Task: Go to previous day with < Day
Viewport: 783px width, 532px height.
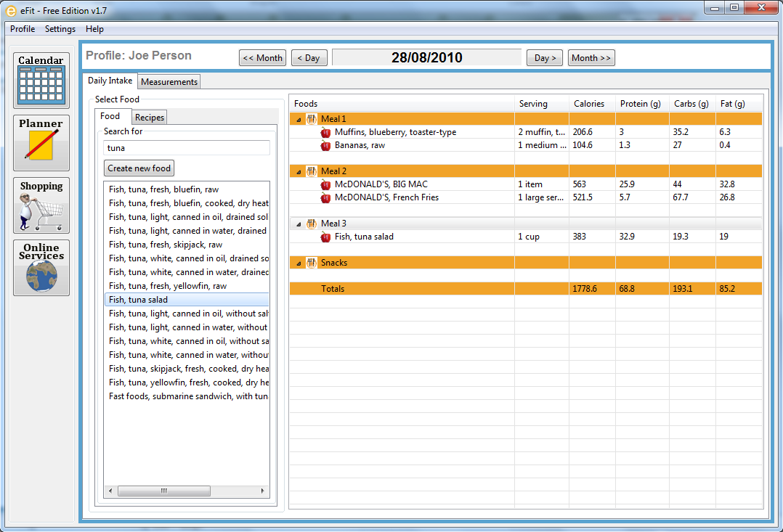Action: pyautogui.click(x=309, y=58)
